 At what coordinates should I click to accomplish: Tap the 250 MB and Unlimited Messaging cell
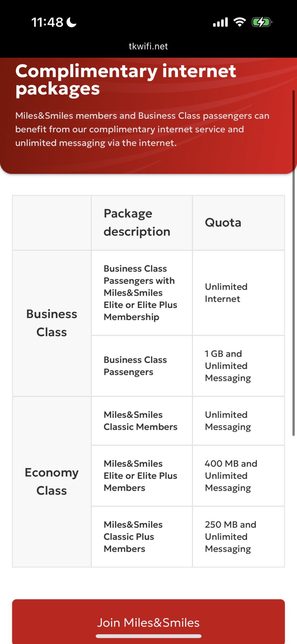click(x=230, y=537)
